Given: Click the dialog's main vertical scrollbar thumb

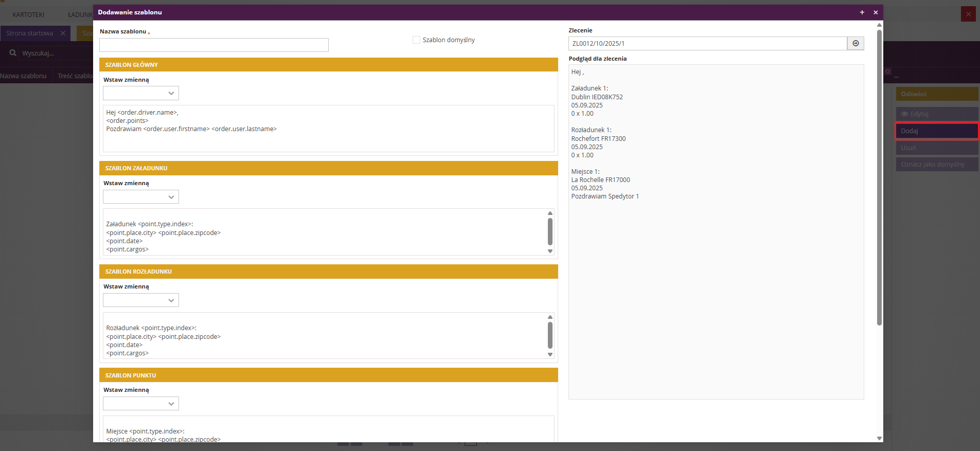Looking at the screenshot, I should pos(879,177).
